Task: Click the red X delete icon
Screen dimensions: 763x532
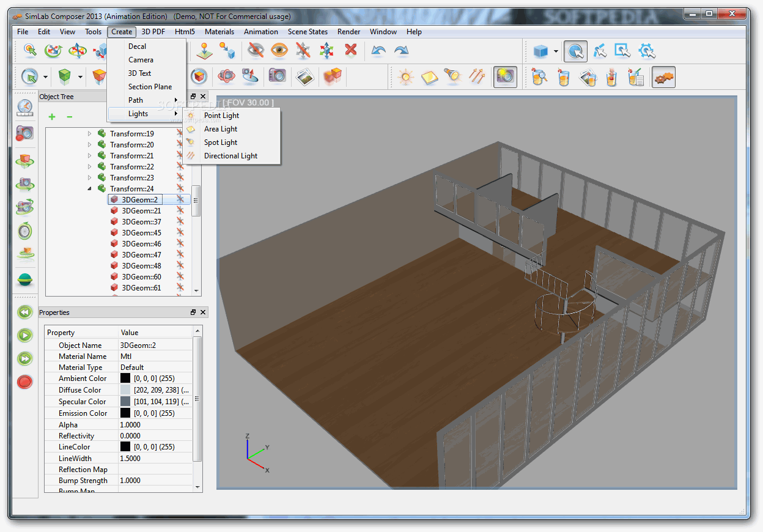Action: click(350, 51)
